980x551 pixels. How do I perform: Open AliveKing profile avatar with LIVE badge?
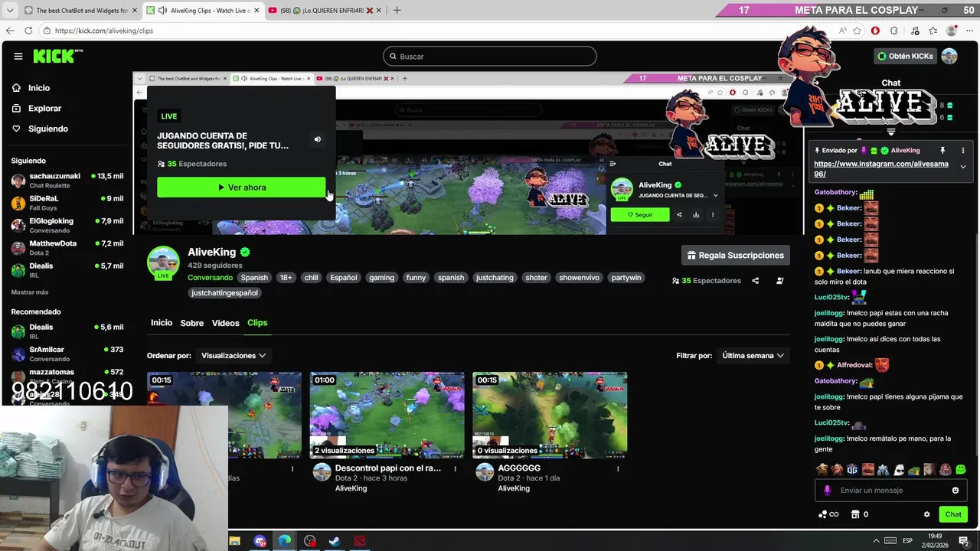(x=163, y=262)
